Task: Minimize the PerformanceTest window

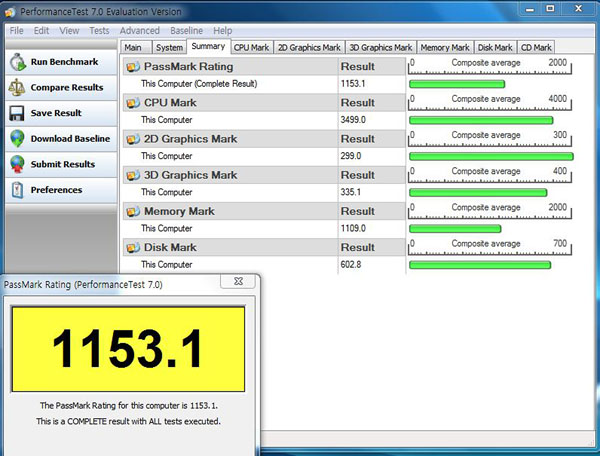Action: coord(530,9)
